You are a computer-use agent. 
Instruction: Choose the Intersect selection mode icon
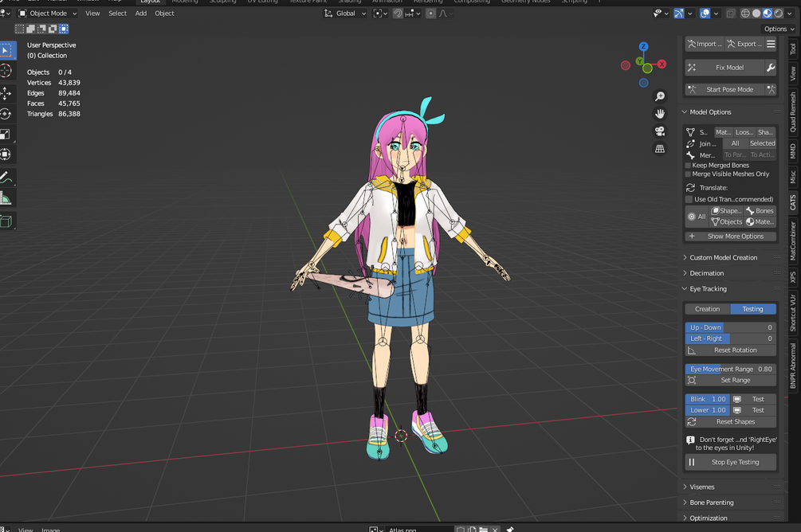[63, 29]
